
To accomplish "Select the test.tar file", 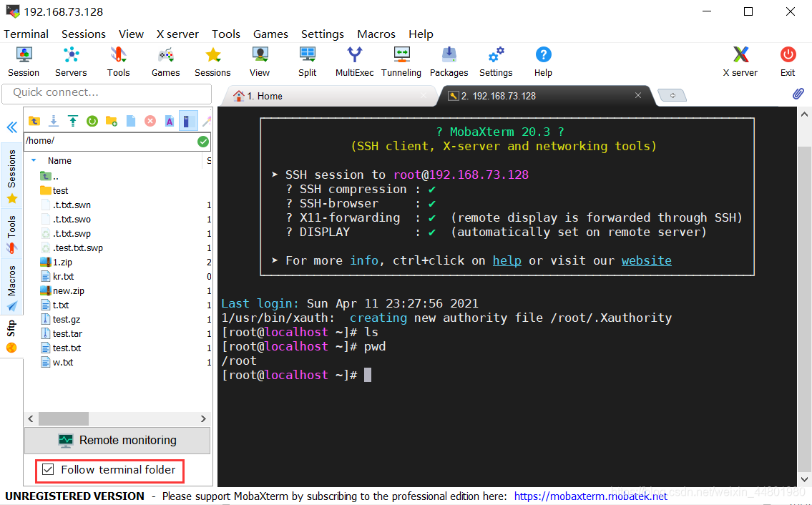I will coord(62,333).
